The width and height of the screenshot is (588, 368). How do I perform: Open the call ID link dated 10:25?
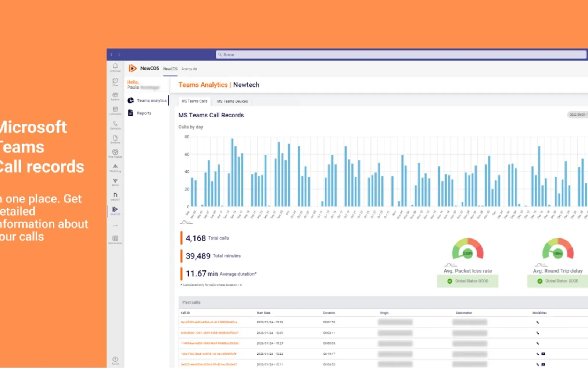209,343
